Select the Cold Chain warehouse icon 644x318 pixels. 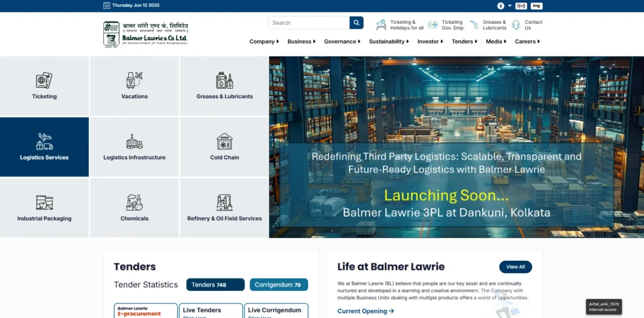225,141
